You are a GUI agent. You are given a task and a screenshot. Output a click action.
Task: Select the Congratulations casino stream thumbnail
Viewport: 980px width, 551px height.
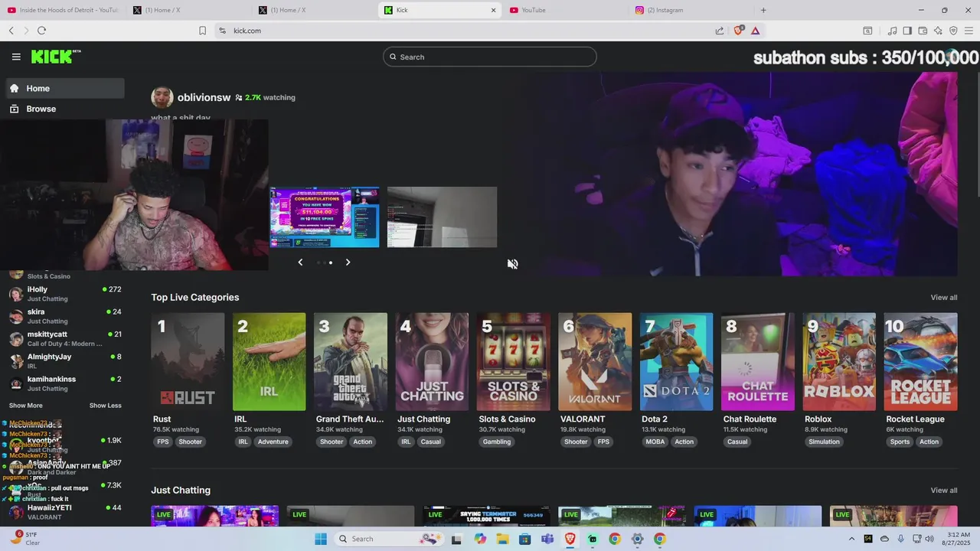coord(325,217)
